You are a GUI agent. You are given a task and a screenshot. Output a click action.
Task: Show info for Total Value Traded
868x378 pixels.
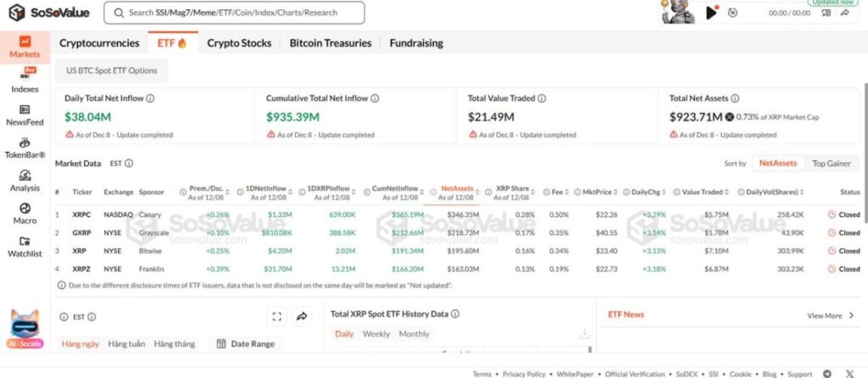pos(542,98)
